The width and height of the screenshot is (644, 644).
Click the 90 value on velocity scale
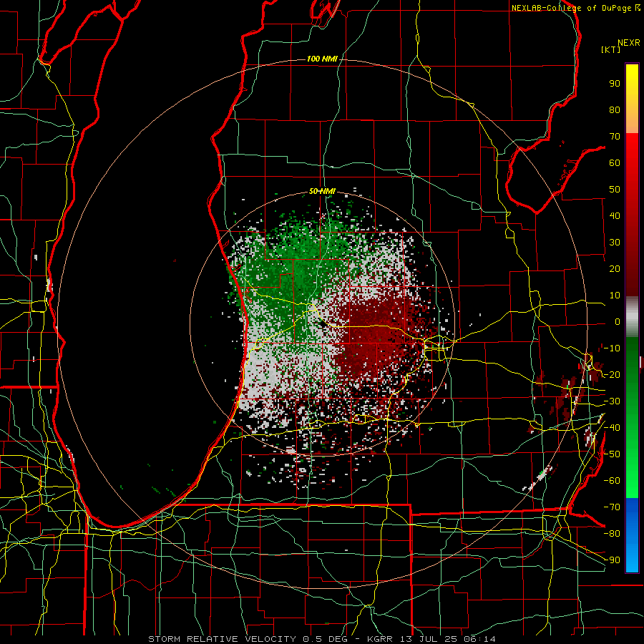pos(615,84)
